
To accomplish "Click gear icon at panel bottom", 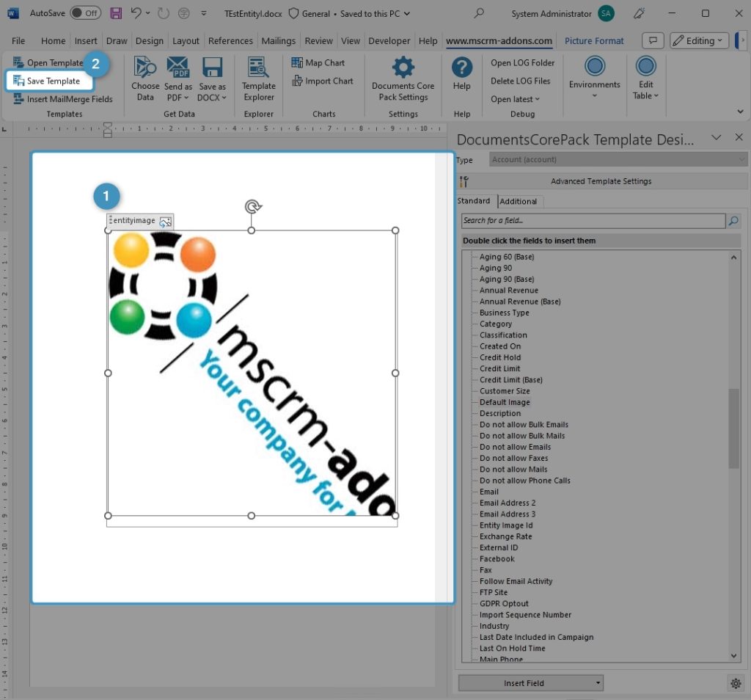I will pos(736,683).
